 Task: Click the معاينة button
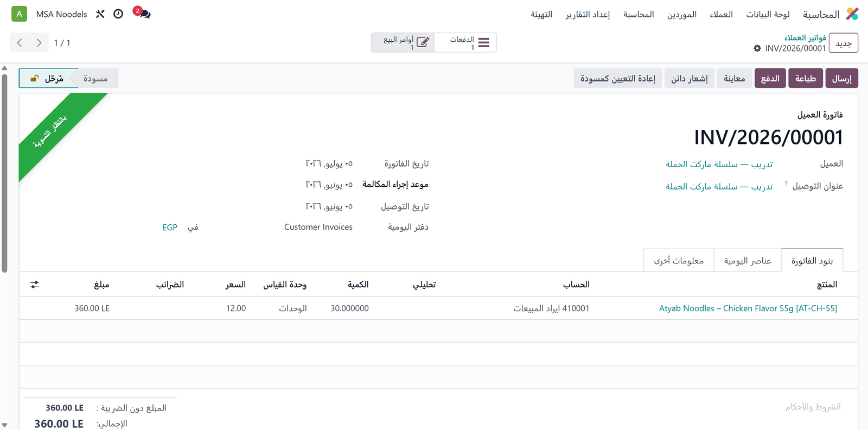click(x=735, y=78)
